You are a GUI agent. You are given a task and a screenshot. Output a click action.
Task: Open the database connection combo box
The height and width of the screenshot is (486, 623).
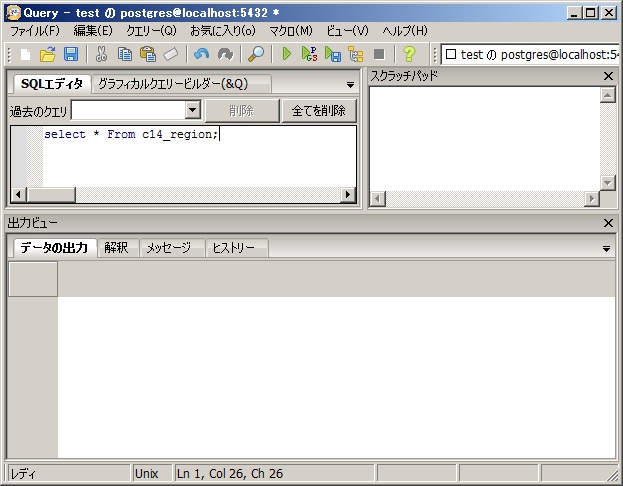pyautogui.click(x=530, y=54)
